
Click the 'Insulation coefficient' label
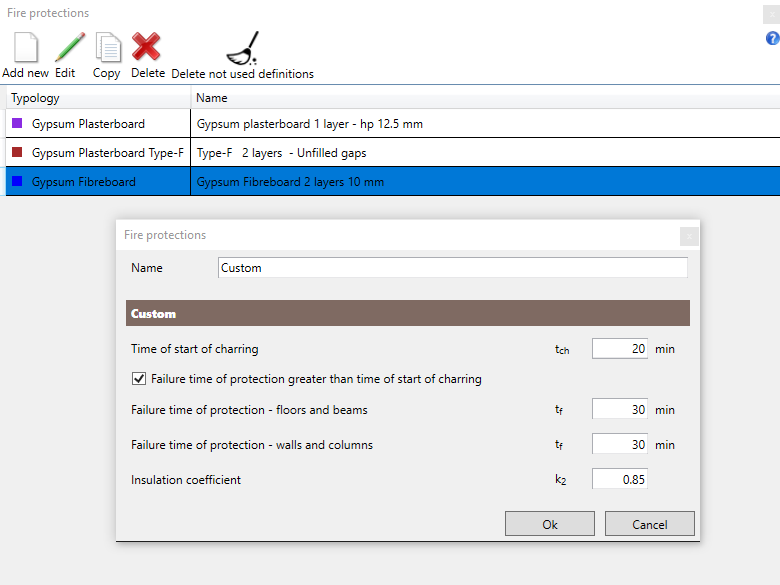coord(186,480)
